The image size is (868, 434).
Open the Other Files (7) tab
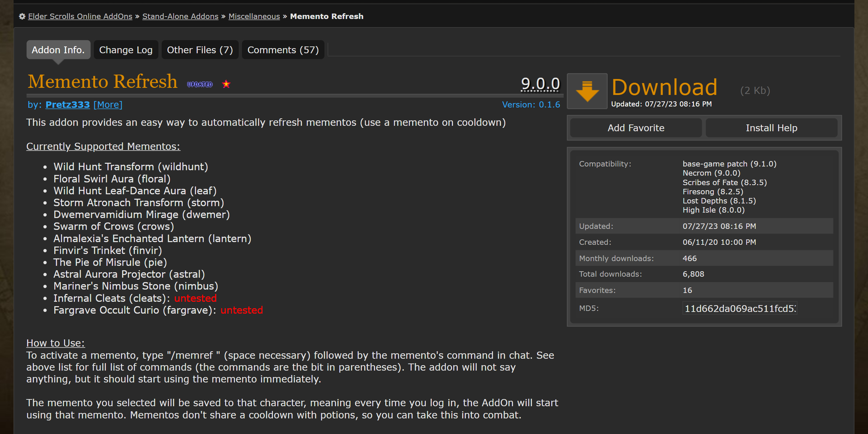coord(200,50)
